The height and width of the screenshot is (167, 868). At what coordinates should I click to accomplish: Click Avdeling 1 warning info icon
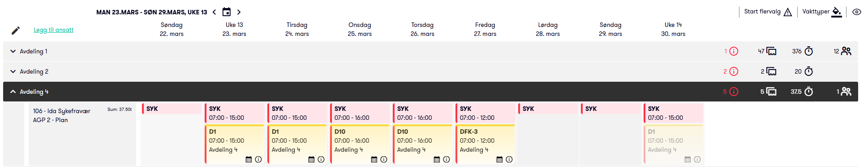coord(734,51)
